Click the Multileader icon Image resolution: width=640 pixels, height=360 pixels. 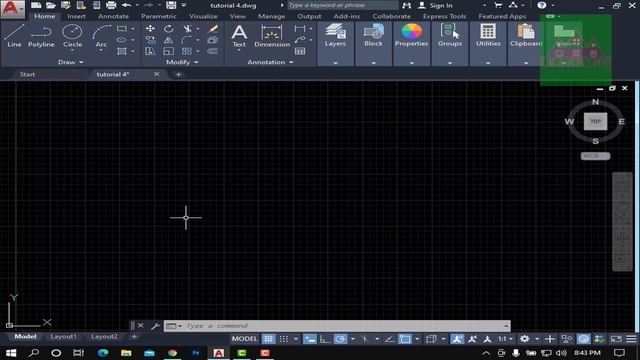pos(300,40)
